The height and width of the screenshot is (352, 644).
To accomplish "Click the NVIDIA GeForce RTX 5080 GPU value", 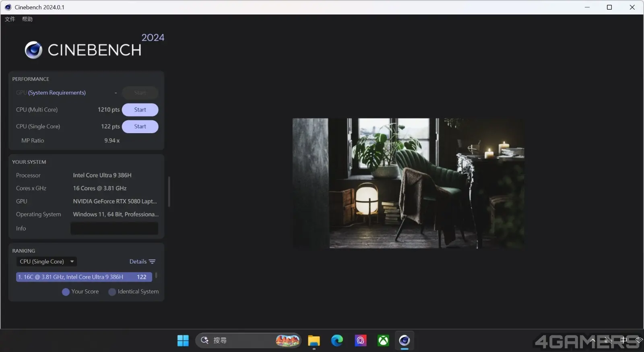I will click(x=115, y=201).
